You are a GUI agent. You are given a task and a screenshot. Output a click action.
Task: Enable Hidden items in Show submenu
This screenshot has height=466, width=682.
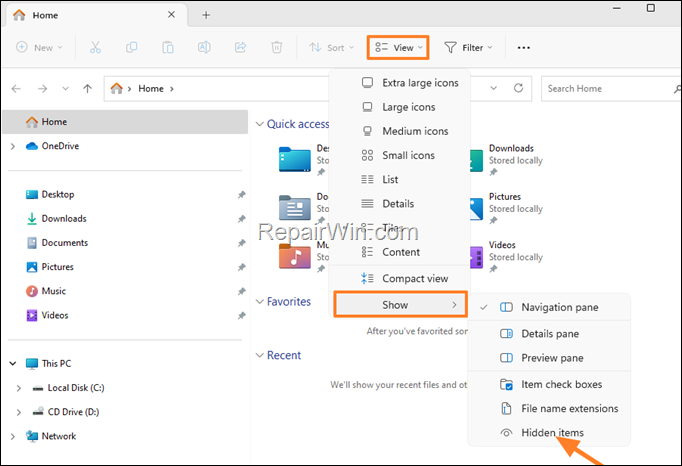[552, 432]
